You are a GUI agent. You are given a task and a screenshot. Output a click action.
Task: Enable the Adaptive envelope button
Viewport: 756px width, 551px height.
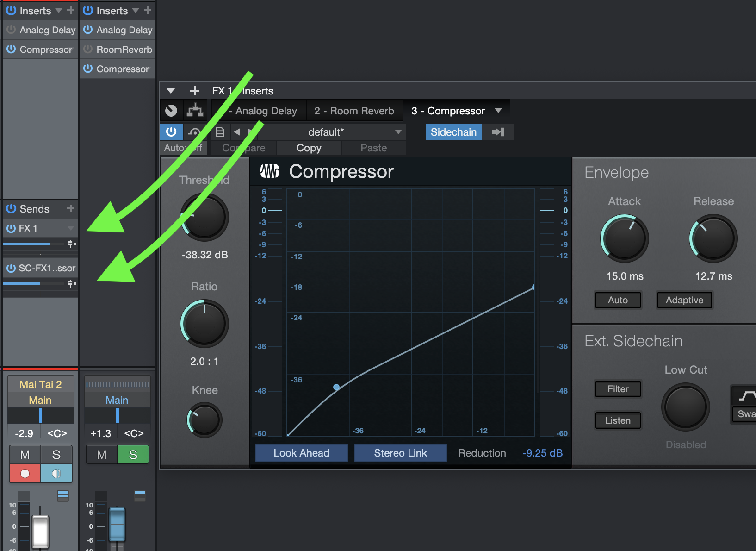point(684,300)
